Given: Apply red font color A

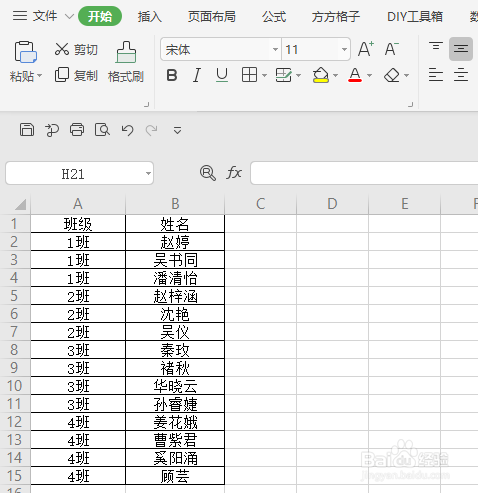Looking at the screenshot, I should tap(355, 75).
